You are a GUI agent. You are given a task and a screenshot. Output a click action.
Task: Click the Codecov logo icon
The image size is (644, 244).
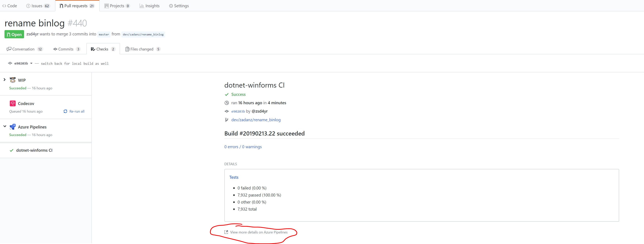pyautogui.click(x=13, y=103)
